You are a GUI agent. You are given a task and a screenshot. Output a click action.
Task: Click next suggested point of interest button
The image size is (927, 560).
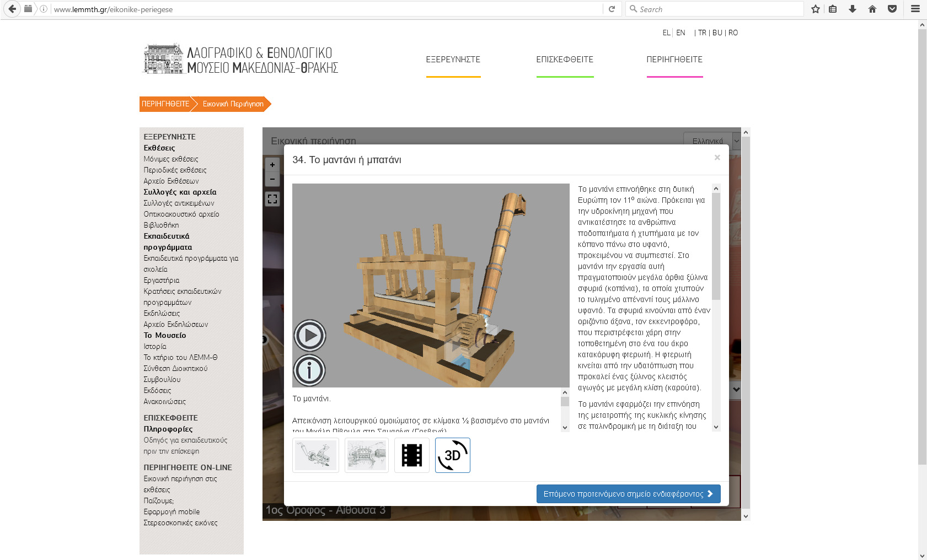(x=628, y=494)
